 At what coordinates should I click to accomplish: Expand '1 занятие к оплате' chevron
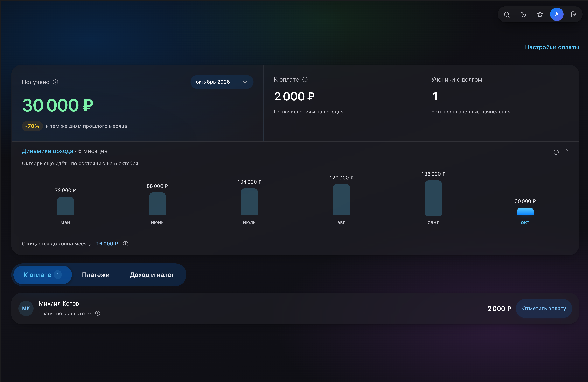tap(89, 314)
